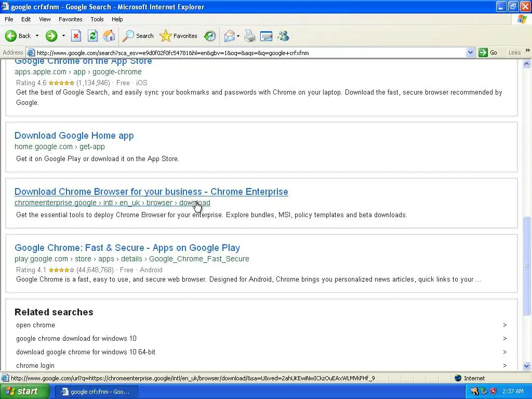Open the Favorites star toolbar button

[179, 36]
